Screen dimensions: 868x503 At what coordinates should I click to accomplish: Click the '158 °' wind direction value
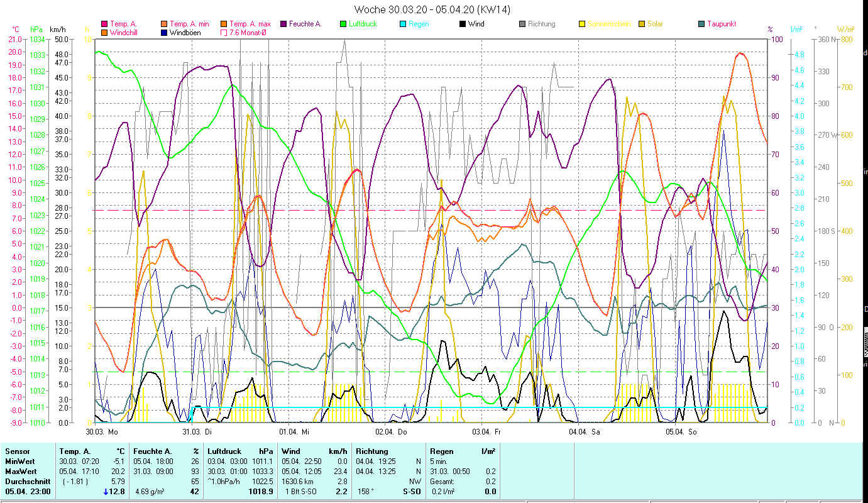(366, 492)
